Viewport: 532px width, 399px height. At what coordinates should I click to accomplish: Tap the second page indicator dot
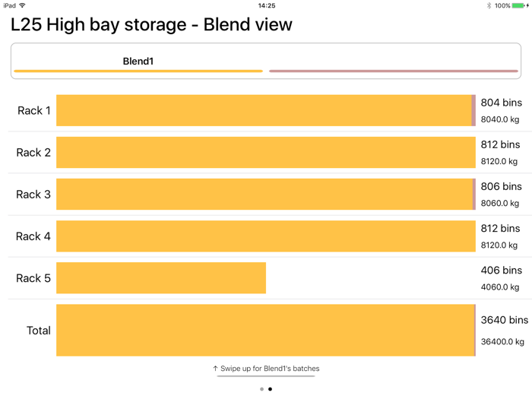tap(270, 389)
